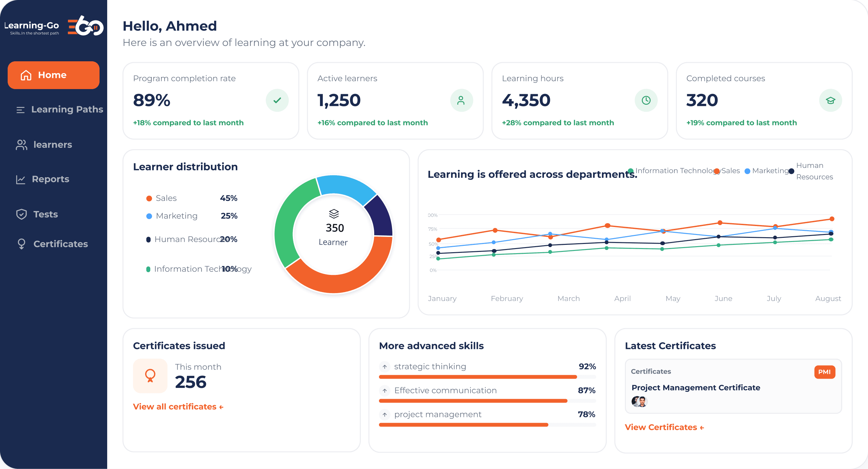Click the graduation cap icon on Completed courses

point(830,101)
